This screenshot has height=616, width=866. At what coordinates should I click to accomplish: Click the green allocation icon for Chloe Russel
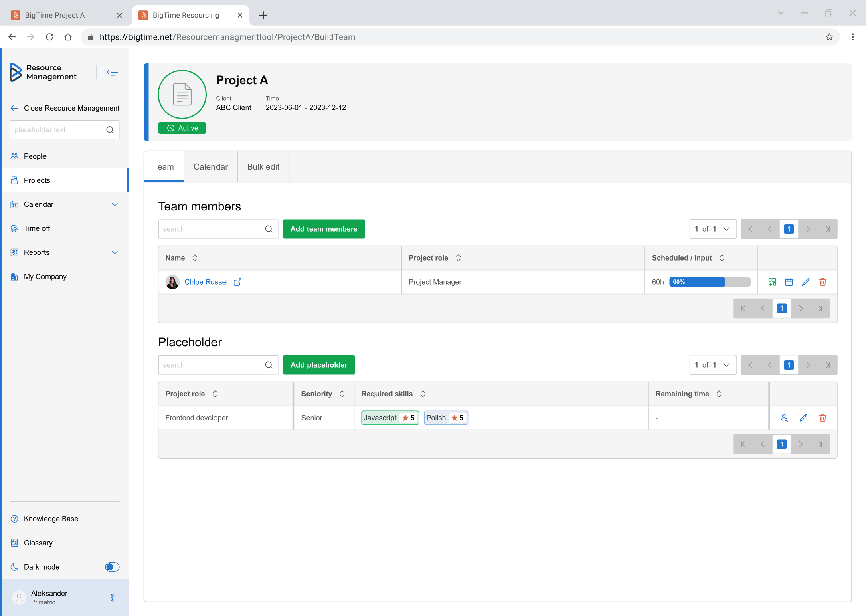(772, 282)
